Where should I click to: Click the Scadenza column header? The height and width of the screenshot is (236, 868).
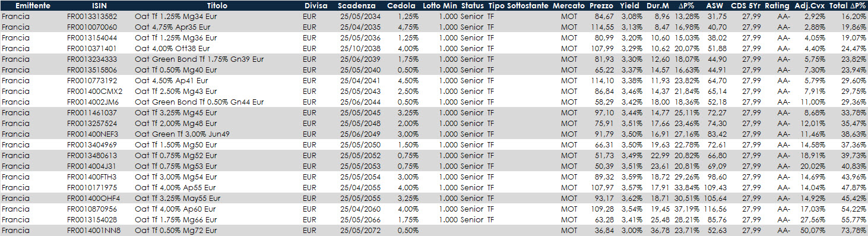[357, 5]
